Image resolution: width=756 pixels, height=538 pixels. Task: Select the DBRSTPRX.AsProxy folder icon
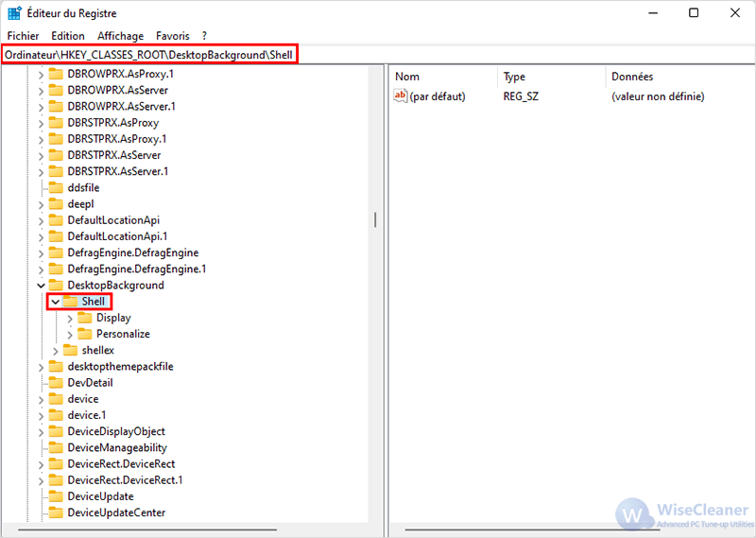point(56,123)
